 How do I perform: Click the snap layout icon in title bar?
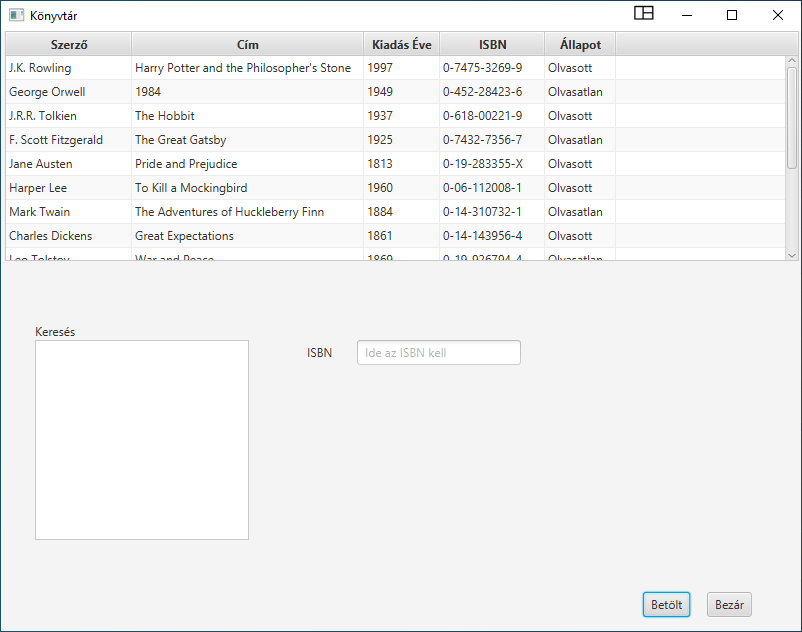[644, 14]
